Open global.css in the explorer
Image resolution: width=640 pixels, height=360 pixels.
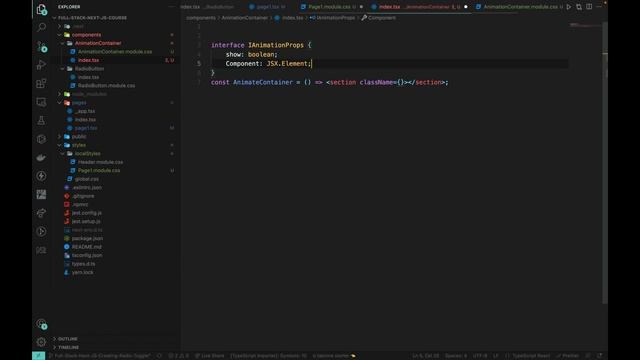click(87, 179)
